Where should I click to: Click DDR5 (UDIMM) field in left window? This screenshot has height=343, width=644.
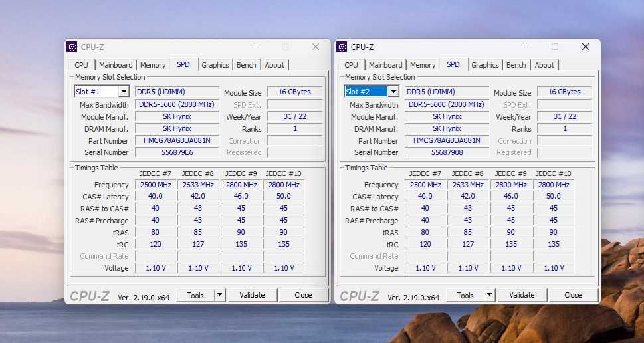[x=177, y=92]
